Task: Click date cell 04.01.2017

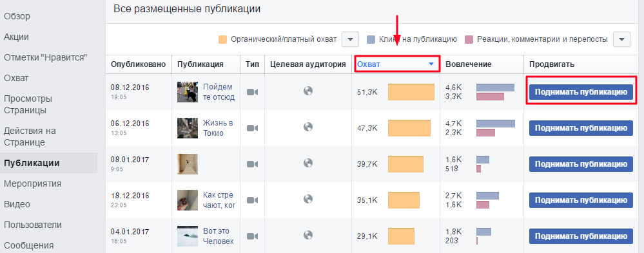Action: 130,231
